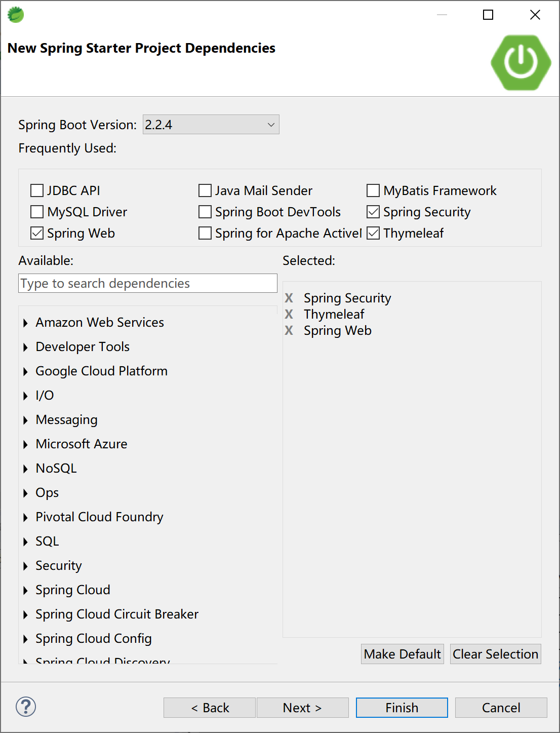Open the Spring Boot Version dropdown
This screenshot has height=733, width=560.
(x=211, y=125)
